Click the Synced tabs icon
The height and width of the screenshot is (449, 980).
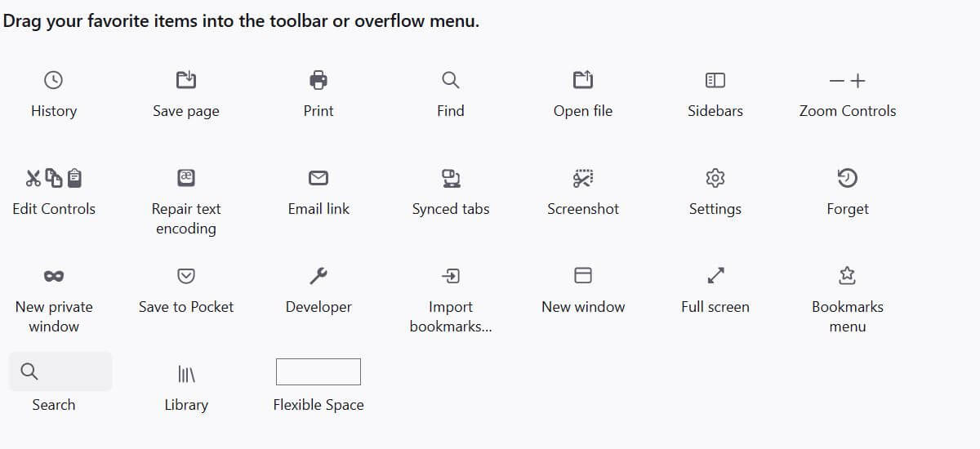[451, 178]
